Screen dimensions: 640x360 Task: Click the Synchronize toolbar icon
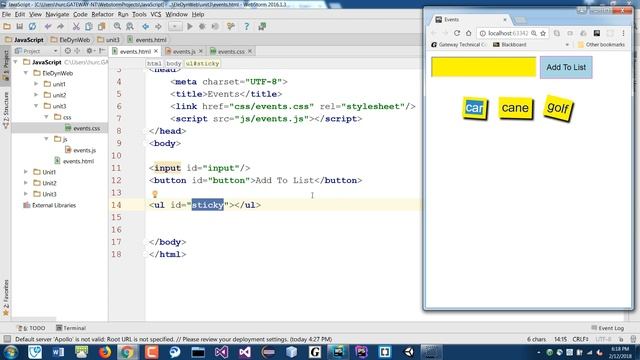[32, 27]
